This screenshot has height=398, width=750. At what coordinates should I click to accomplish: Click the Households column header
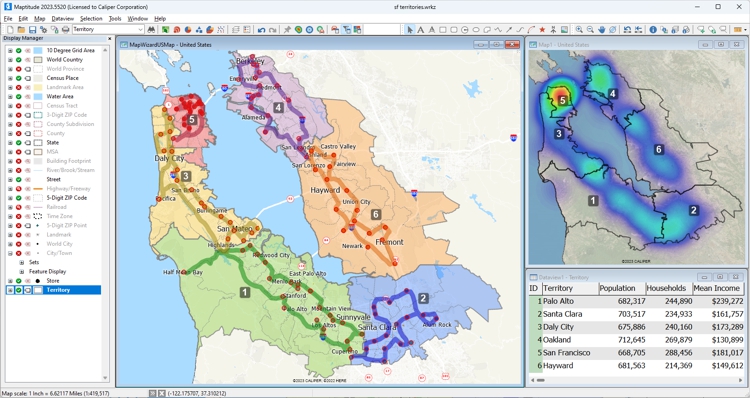[668, 288]
